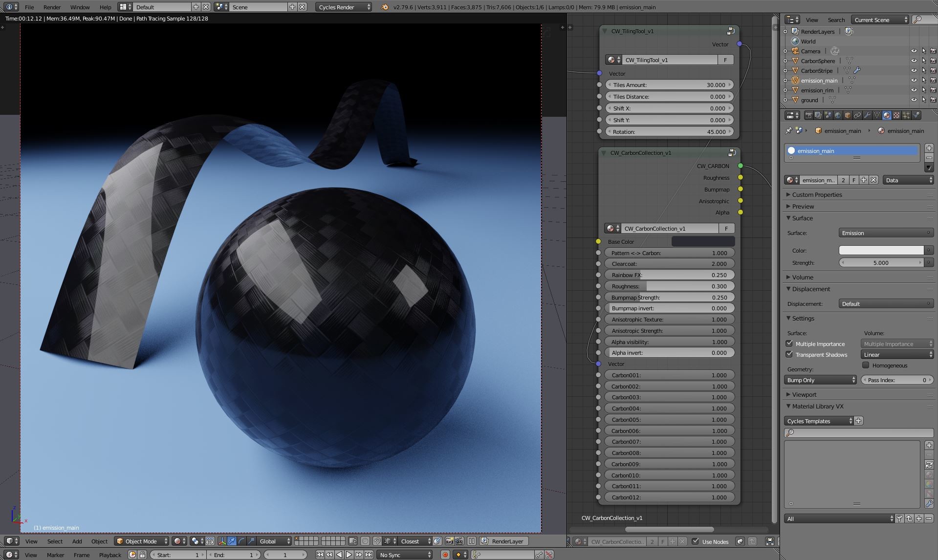Image resolution: width=938 pixels, height=560 pixels.
Task: Hide the CarbonSphere object in the outliner
Action: pyautogui.click(x=914, y=61)
